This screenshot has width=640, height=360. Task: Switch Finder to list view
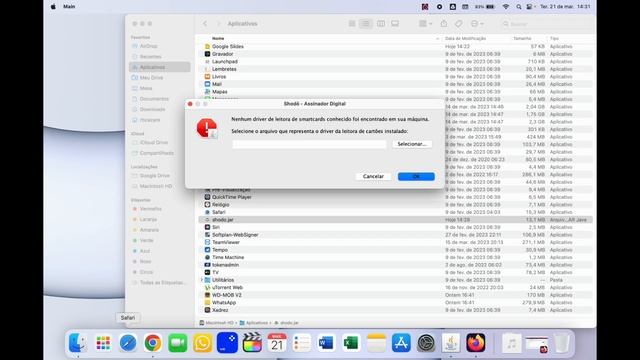point(366,24)
